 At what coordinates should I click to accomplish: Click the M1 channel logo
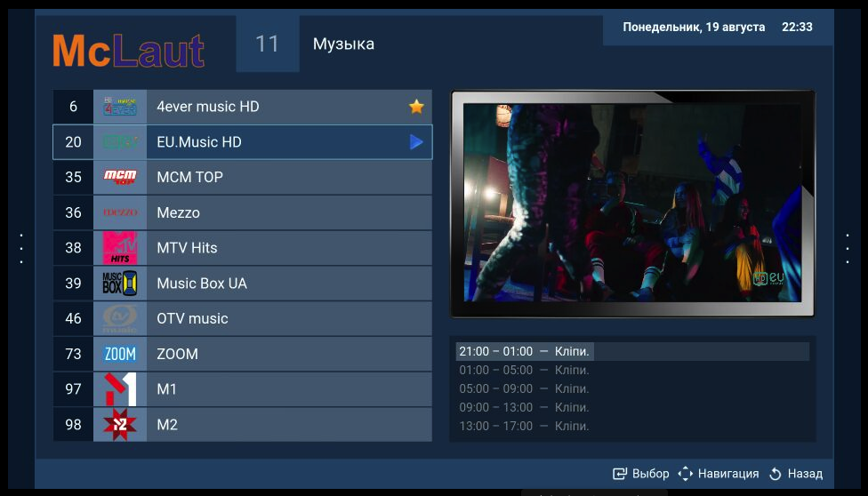coord(119,389)
